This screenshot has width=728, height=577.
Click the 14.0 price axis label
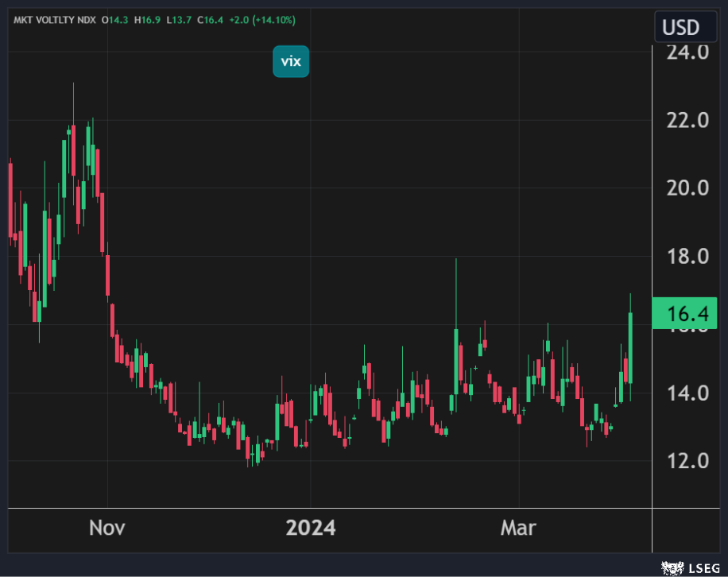pos(686,393)
